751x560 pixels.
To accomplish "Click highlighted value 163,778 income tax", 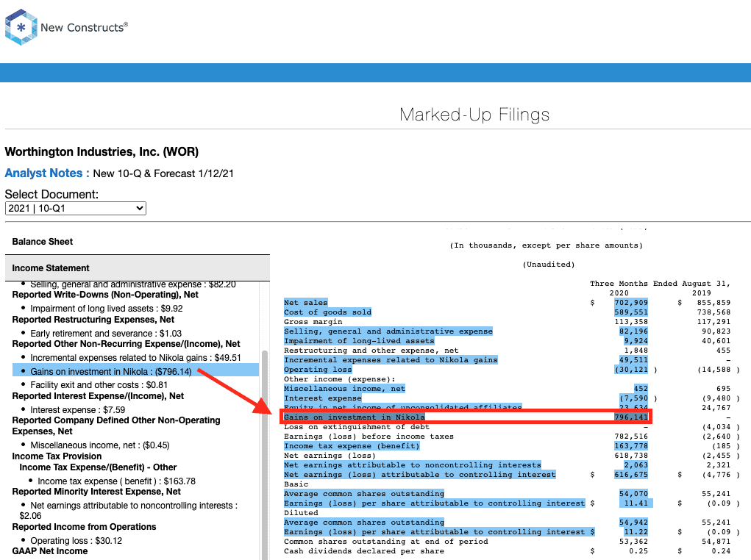I will (x=631, y=446).
